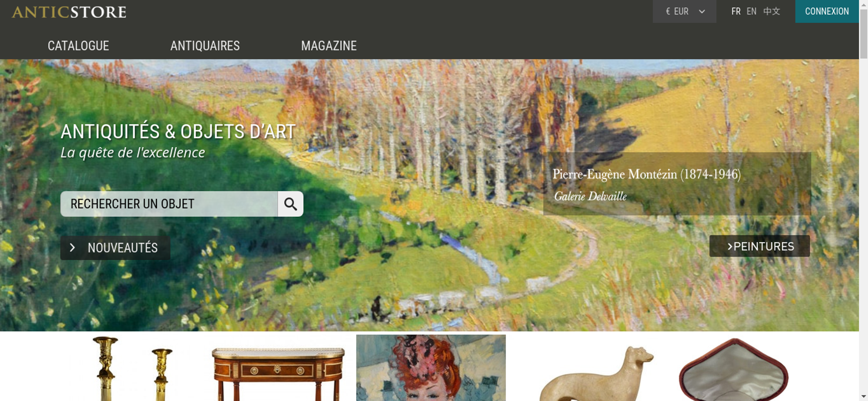Open the Galerie Delvaille link
The image size is (868, 401).
[590, 196]
